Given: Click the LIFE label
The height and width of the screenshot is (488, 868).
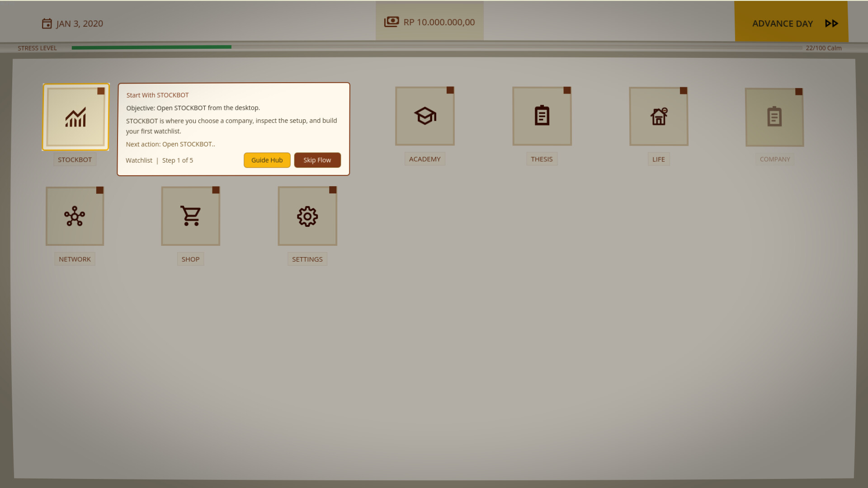Looking at the screenshot, I should point(659,159).
